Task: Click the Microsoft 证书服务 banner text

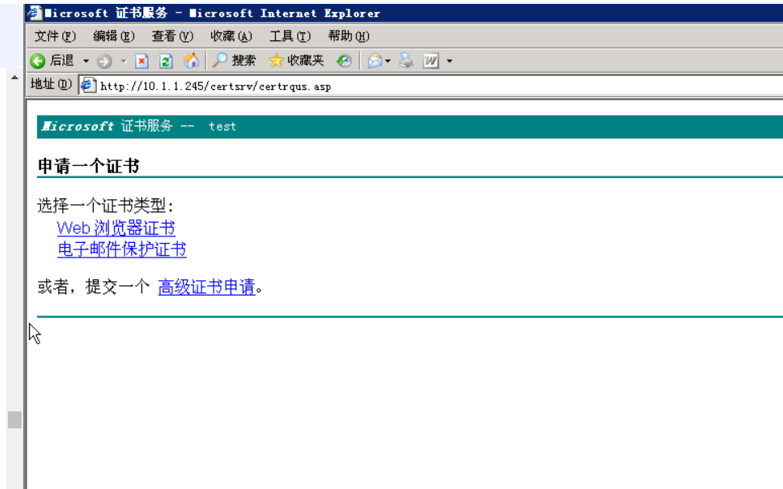Action: click(x=107, y=126)
